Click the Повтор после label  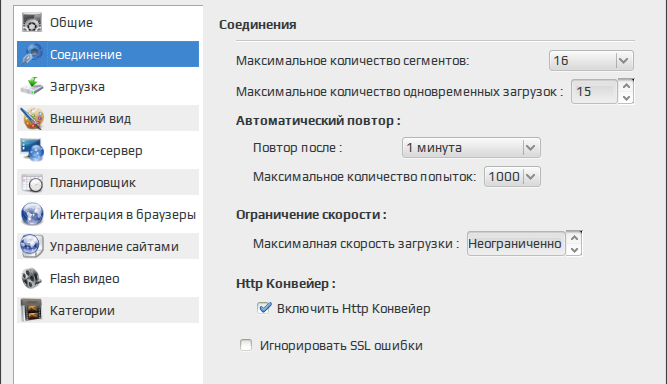click(297, 148)
